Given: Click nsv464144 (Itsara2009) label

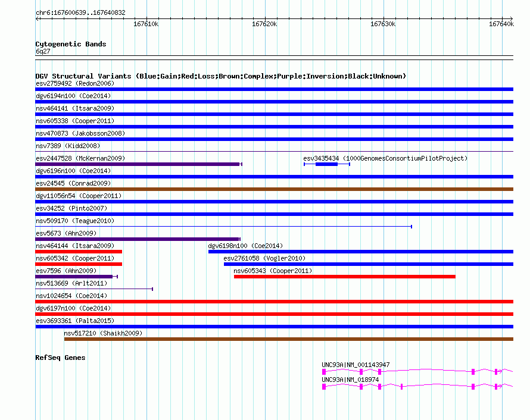Looking at the screenshot, I should click(75, 246).
